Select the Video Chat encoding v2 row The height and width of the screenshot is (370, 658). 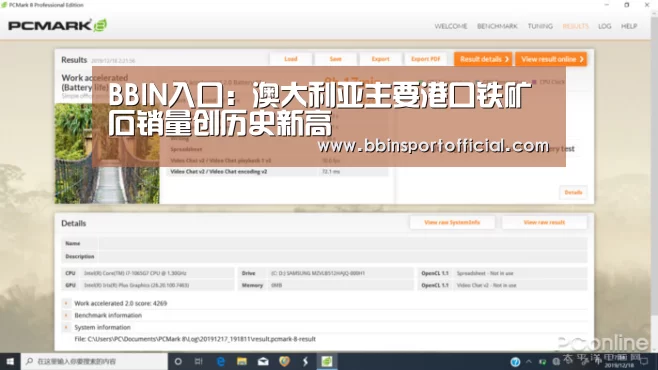click(x=277, y=172)
